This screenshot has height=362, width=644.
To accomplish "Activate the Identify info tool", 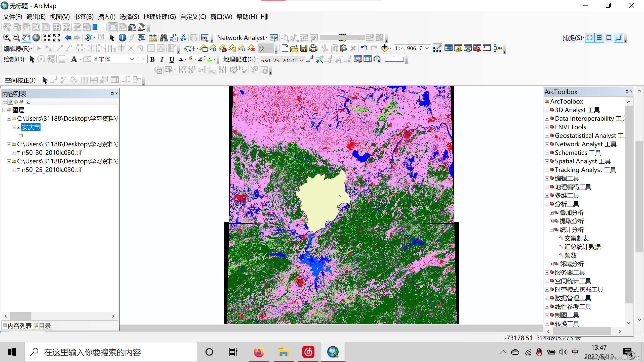I will (122, 38).
